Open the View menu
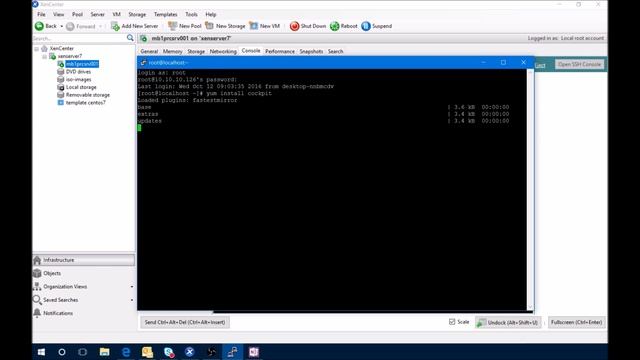This screenshot has width=640, height=360. (58, 14)
